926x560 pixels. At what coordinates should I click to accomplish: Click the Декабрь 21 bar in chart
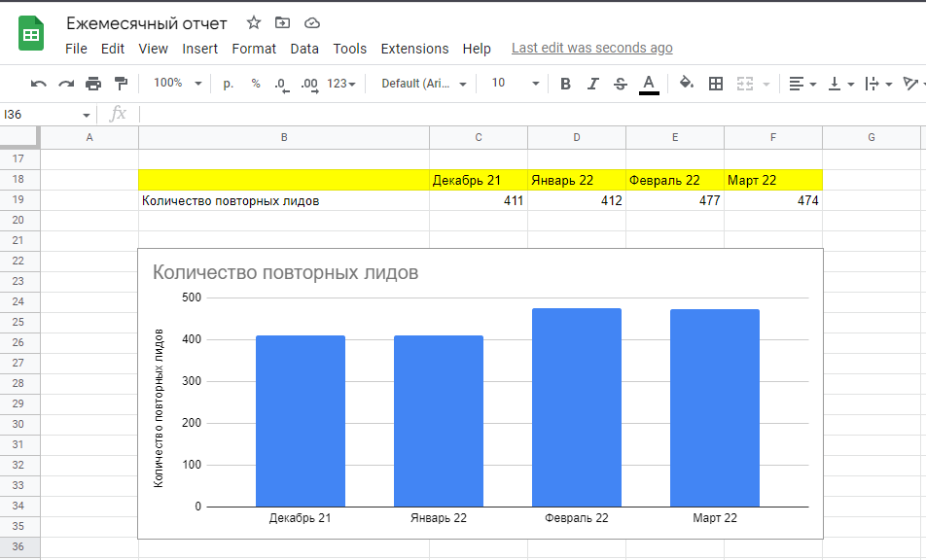point(300,421)
